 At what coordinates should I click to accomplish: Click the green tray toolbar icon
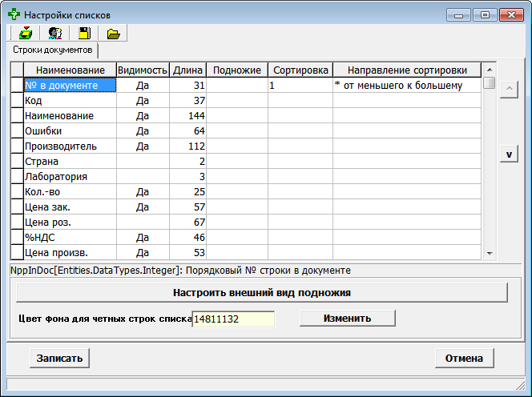(x=25, y=33)
